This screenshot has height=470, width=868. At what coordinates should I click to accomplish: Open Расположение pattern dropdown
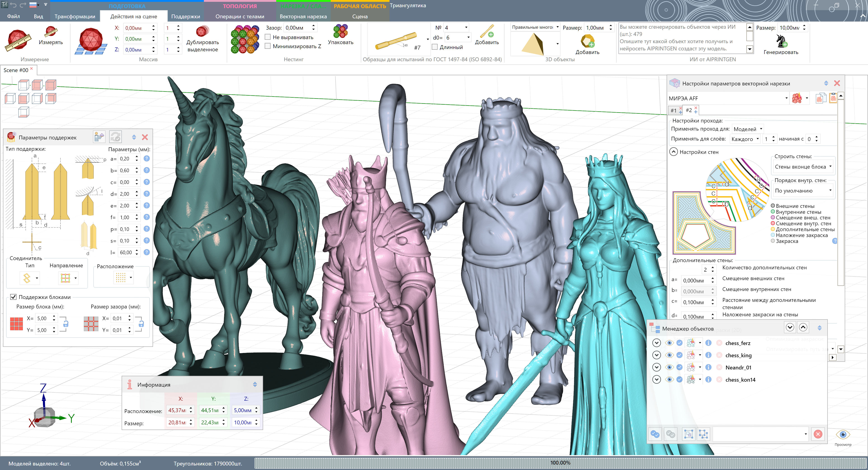[x=124, y=278]
